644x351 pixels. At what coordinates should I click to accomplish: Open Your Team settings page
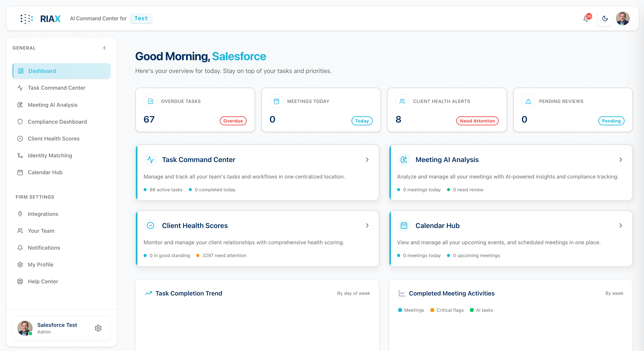coord(61,231)
